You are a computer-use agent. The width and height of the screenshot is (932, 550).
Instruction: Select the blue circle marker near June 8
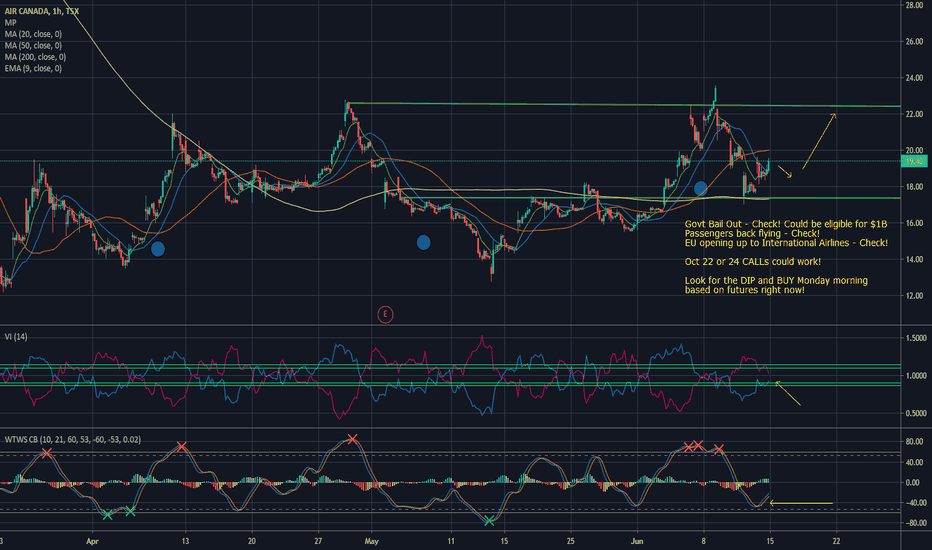tap(701, 188)
